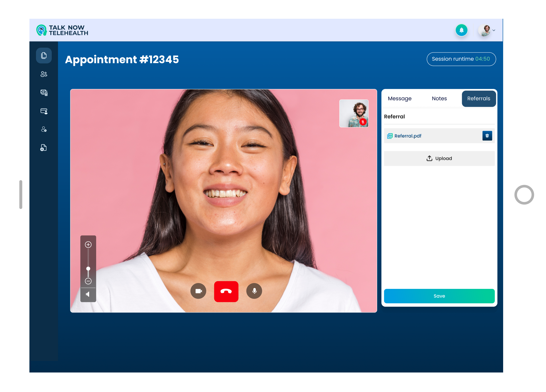Zoom in video with plus icon
The height and width of the screenshot is (392, 546).
pyautogui.click(x=88, y=245)
